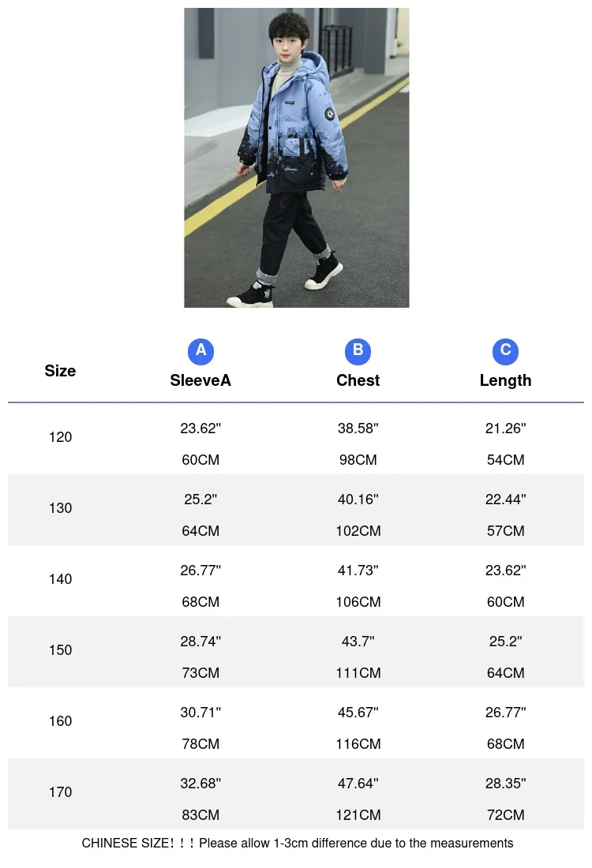This screenshot has width=592, height=868.
Task: Click the size 170 row label
Action: (60, 792)
